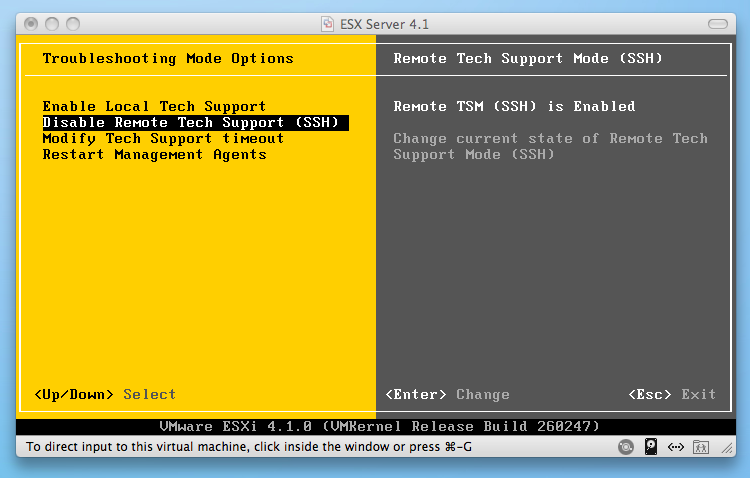Screen dimensions: 750x478
Task: Select Restart Management Agents
Action: pyautogui.click(x=154, y=155)
